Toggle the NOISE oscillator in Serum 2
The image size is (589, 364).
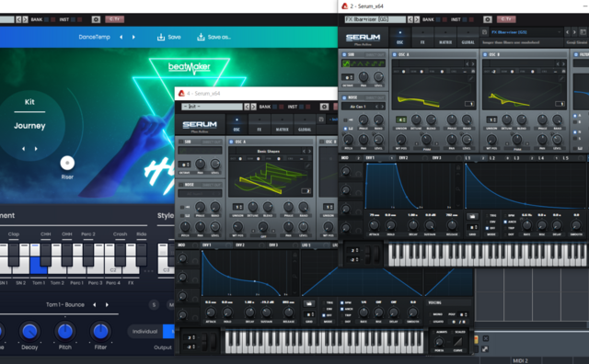pyautogui.click(x=344, y=97)
